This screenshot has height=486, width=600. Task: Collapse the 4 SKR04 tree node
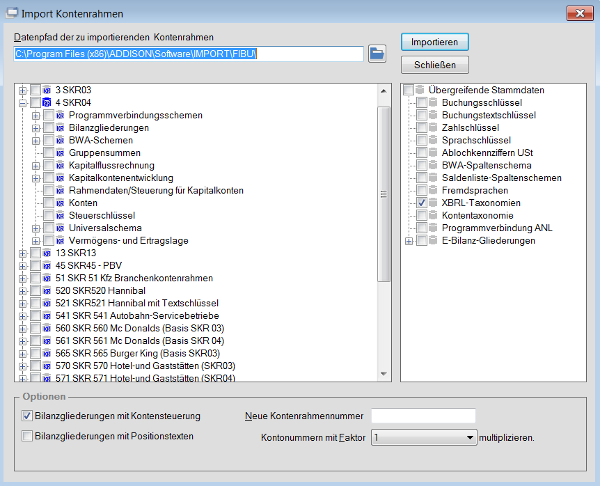pos(23,103)
